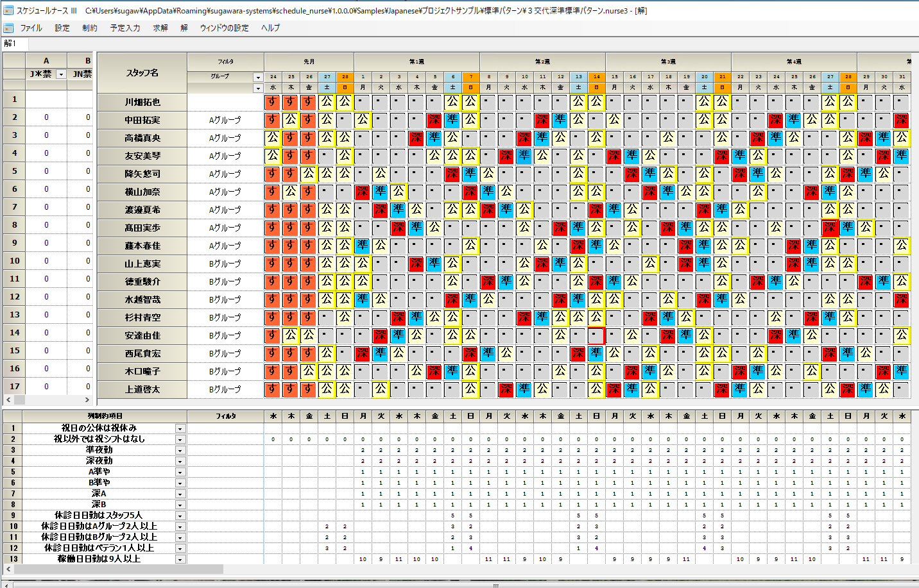Click column A header in left panel

[x=46, y=61]
